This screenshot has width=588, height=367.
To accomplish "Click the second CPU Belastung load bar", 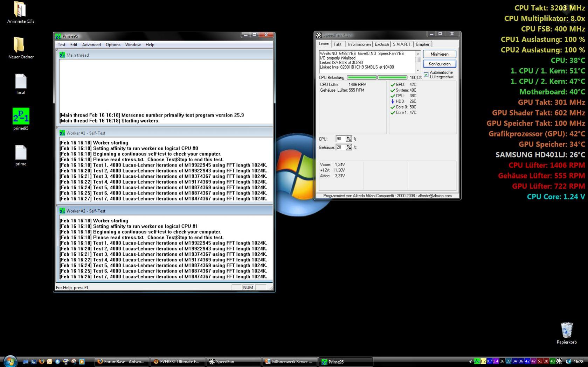I will click(x=392, y=77).
